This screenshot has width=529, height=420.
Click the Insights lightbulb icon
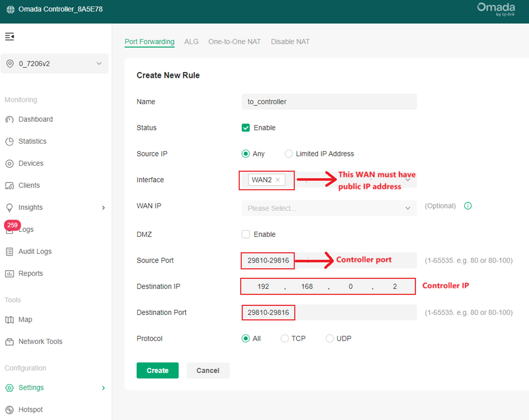click(x=10, y=208)
